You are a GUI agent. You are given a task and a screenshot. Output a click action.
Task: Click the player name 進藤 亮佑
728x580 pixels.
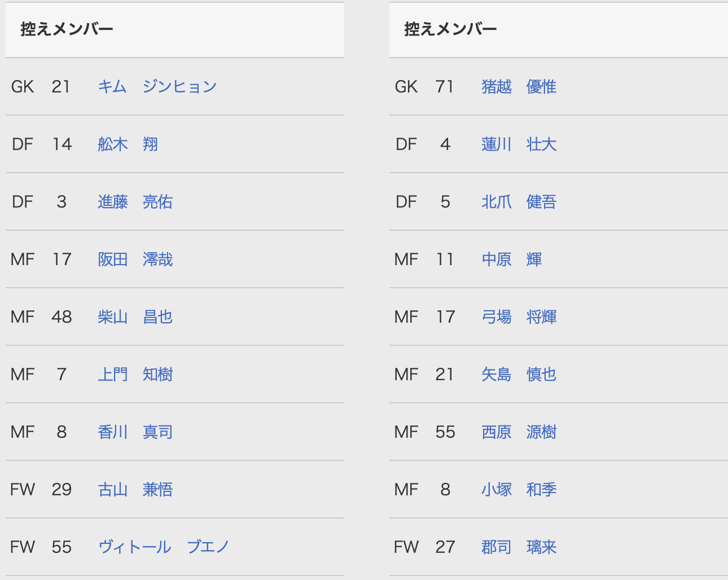click(x=135, y=201)
